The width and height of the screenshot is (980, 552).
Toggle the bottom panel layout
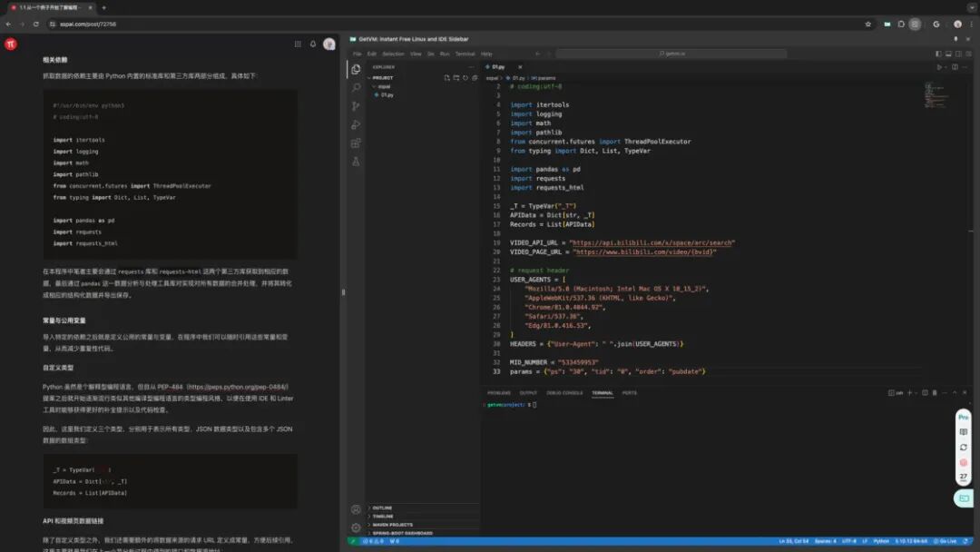(x=948, y=54)
